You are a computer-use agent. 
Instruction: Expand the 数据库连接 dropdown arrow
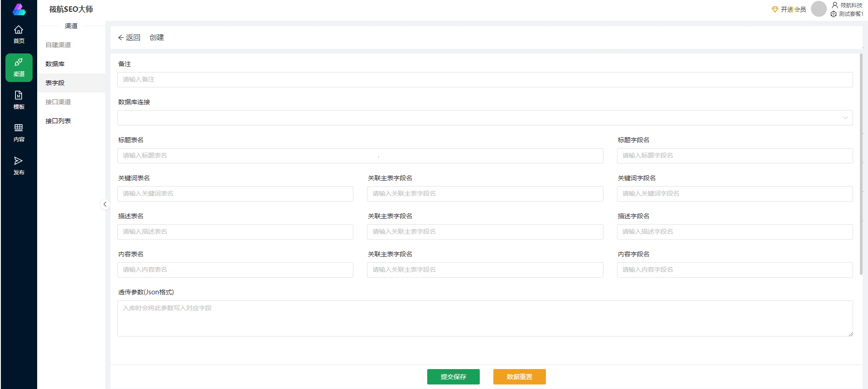click(x=845, y=118)
